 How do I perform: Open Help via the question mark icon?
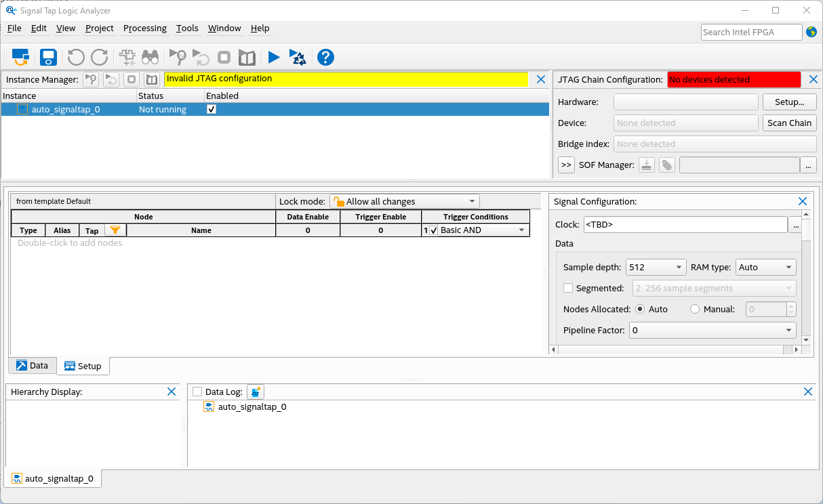click(x=325, y=58)
